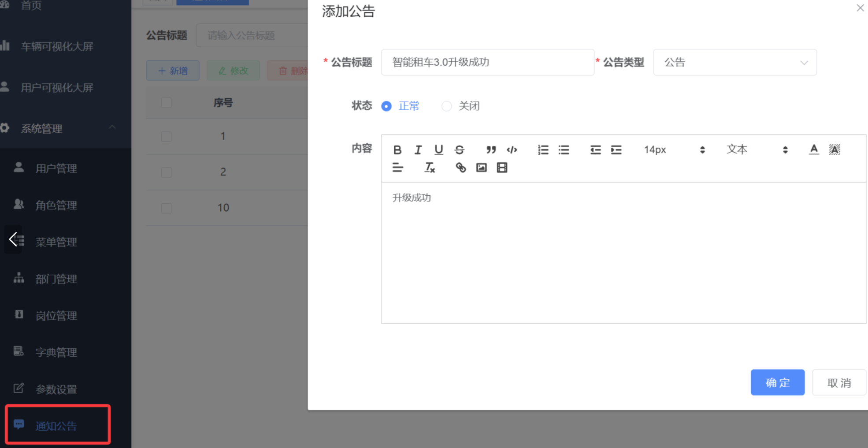Open the text color picker
Image resolution: width=868 pixels, height=448 pixels.
[x=814, y=150]
